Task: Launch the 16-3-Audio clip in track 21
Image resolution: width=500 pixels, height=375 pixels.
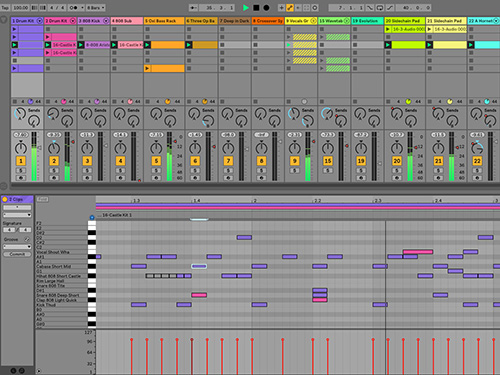Action: pos(429,29)
